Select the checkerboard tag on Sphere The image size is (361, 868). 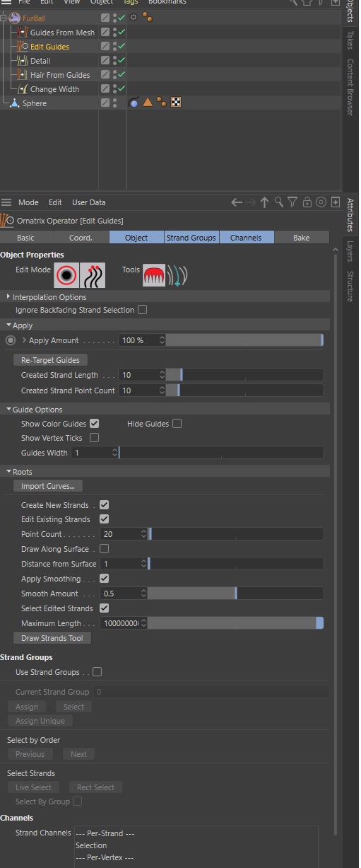pyautogui.click(x=176, y=103)
